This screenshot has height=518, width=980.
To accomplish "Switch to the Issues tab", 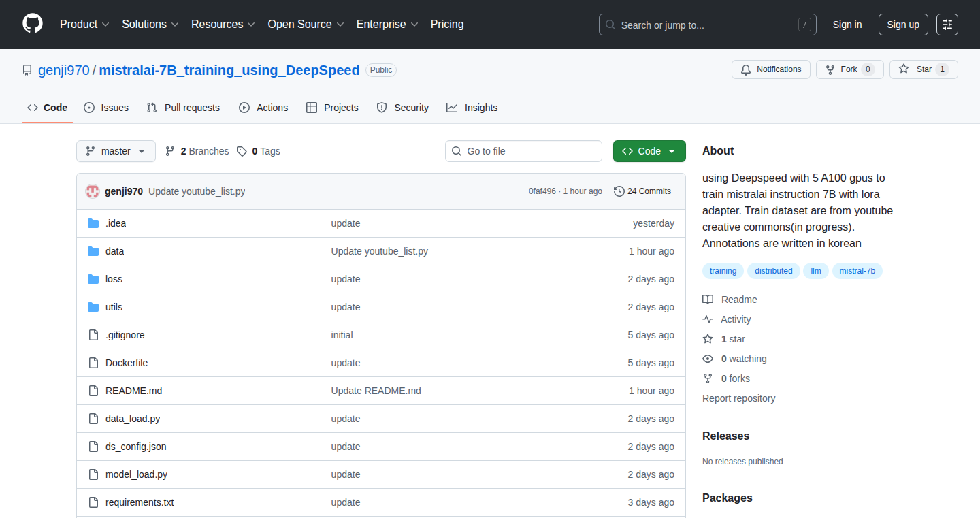I will (106, 108).
